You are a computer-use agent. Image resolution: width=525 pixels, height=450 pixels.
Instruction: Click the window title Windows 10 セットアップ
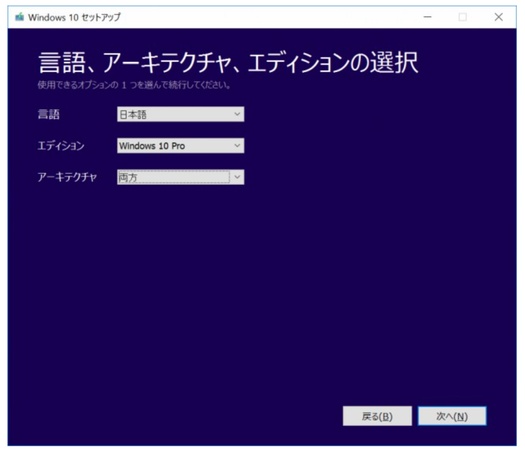pos(74,17)
